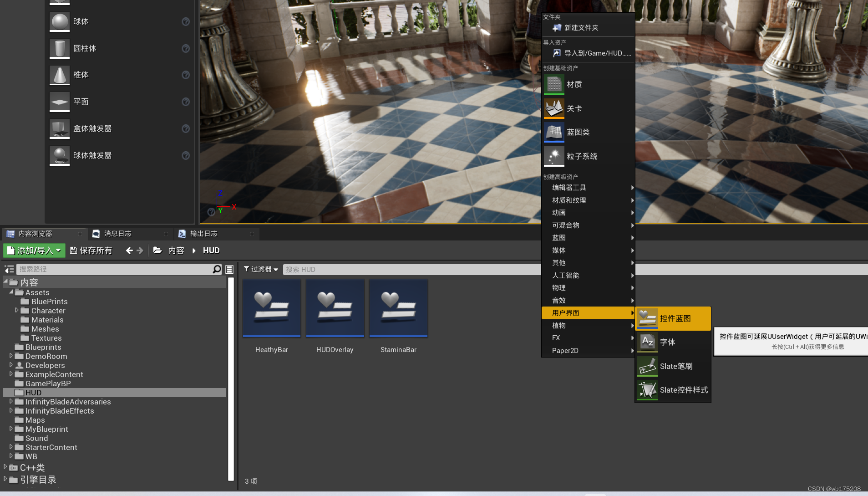Select the Cylinder placement tool
The image size is (868, 496).
coord(85,48)
